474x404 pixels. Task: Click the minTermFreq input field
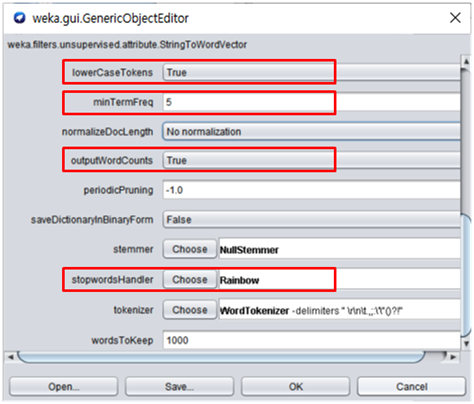tap(312, 102)
